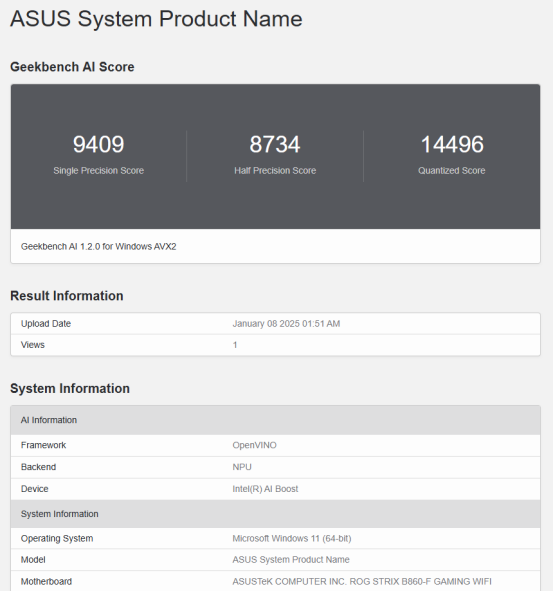Click the Model row label

[33, 560]
